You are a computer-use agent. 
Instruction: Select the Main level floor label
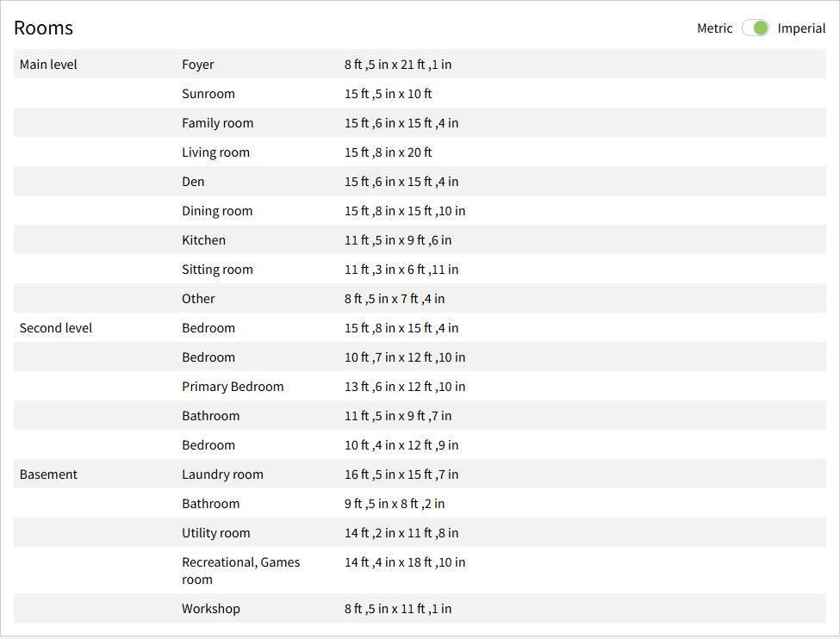pos(48,65)
